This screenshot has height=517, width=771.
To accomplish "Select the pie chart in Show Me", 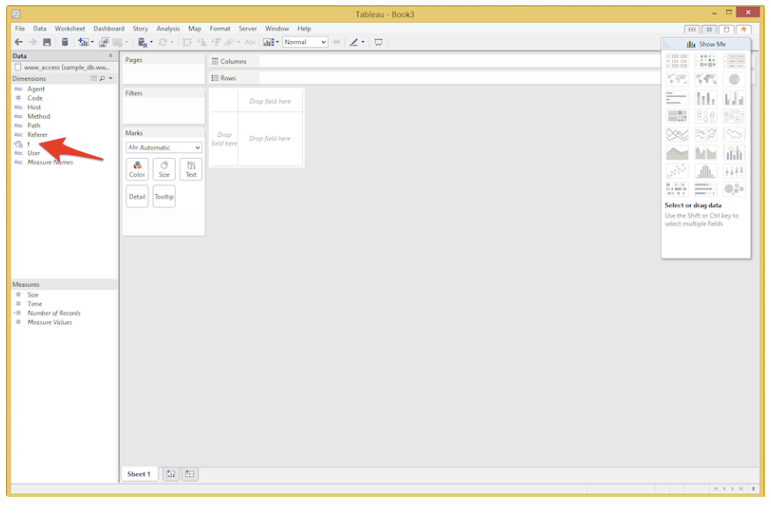I will [734, 79].
